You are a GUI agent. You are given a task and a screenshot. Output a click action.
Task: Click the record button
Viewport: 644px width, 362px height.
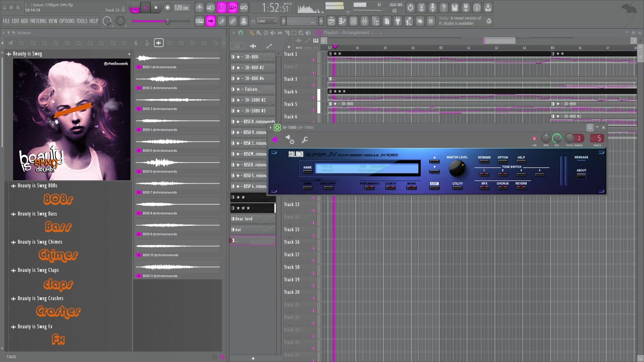point(167,8)
